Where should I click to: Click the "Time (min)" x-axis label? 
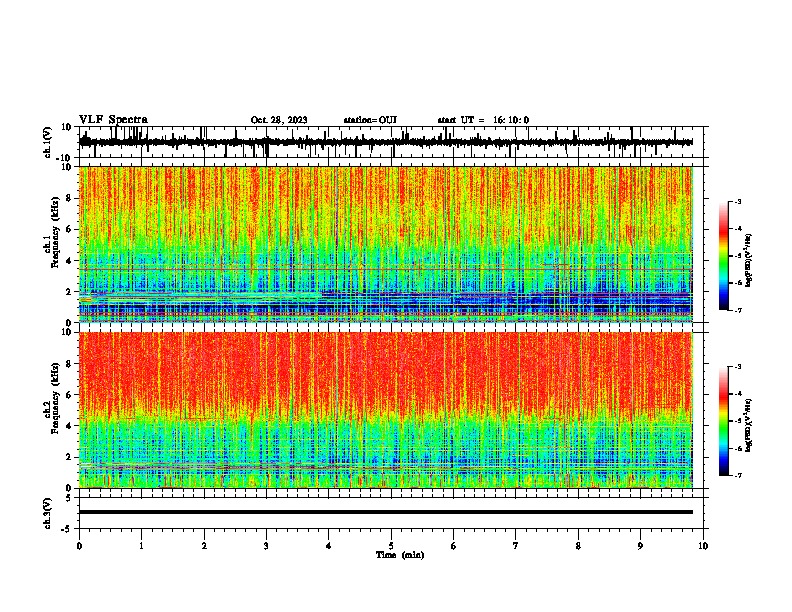tap(400, 555)
